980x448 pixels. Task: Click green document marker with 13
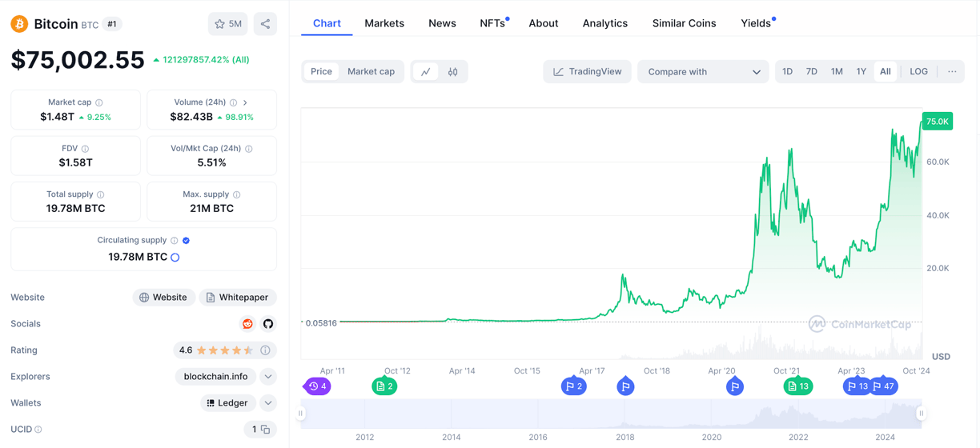coord(798,386)
